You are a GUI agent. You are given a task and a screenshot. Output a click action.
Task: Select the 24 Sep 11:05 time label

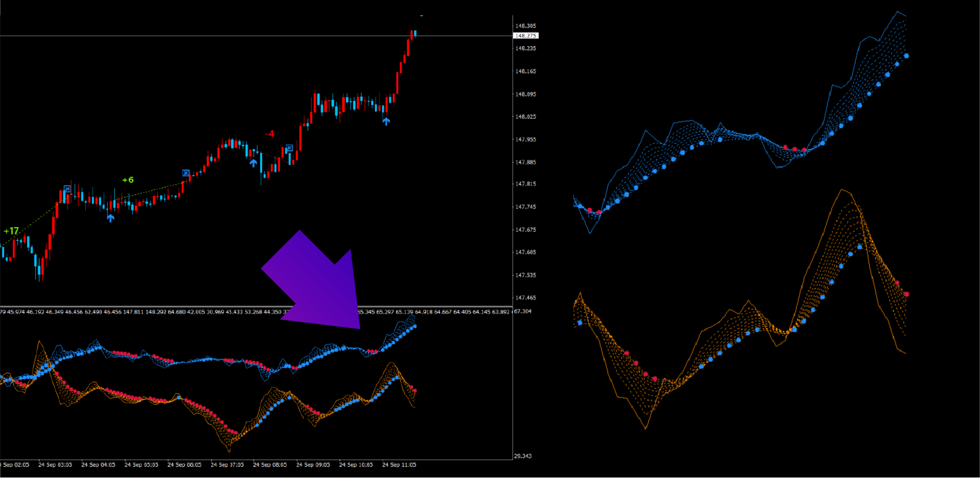point(398,465)
